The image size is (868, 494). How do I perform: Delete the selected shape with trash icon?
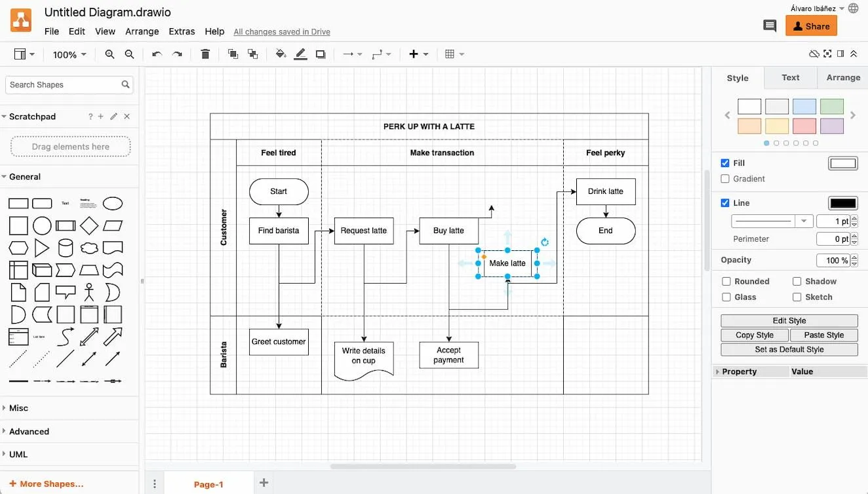click(205, 54)
